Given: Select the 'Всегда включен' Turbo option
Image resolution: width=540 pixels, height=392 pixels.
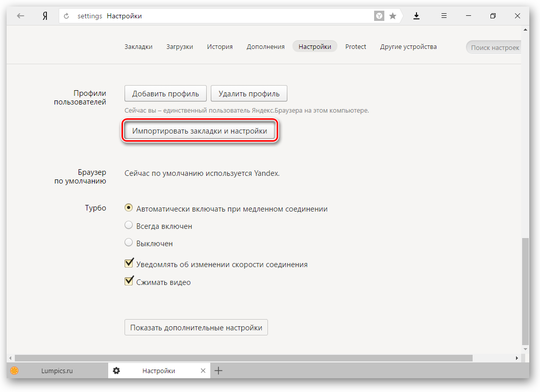Looking at the screenshot, I should point(129,225).
